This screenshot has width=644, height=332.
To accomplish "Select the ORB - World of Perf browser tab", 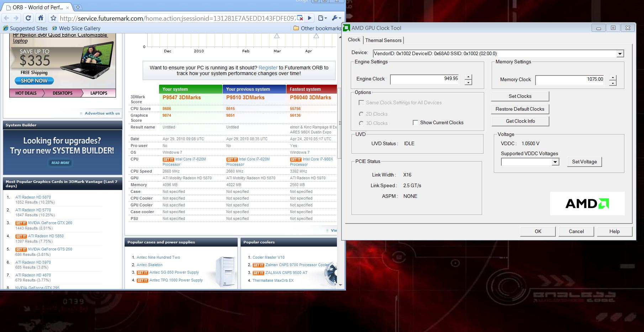I will click(37, 7).
